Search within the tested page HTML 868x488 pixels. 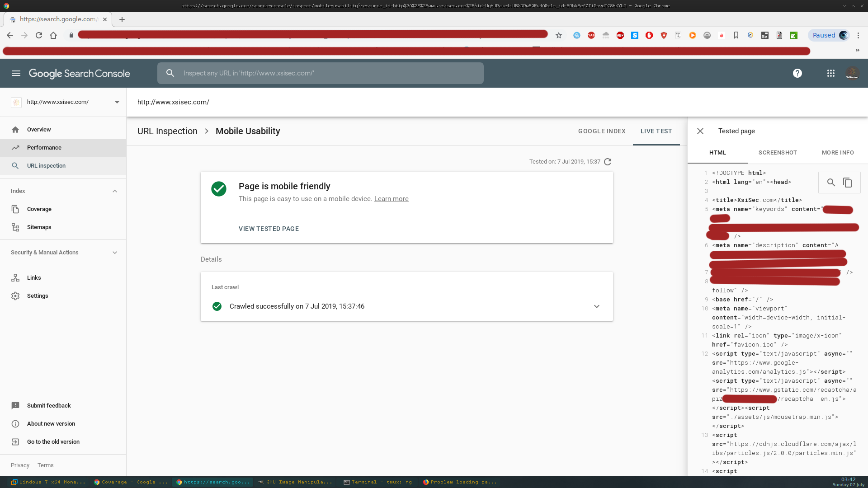pos(831,183)
